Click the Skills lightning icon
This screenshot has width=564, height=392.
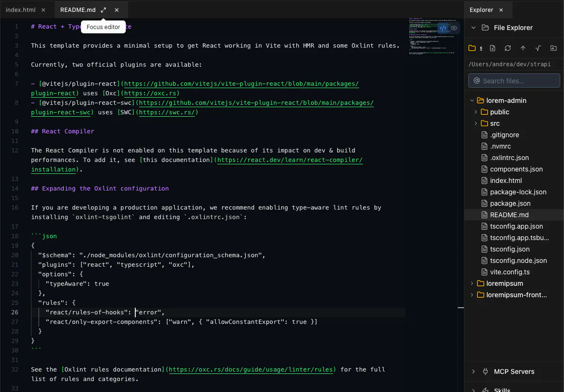click(x=485, y=390)
